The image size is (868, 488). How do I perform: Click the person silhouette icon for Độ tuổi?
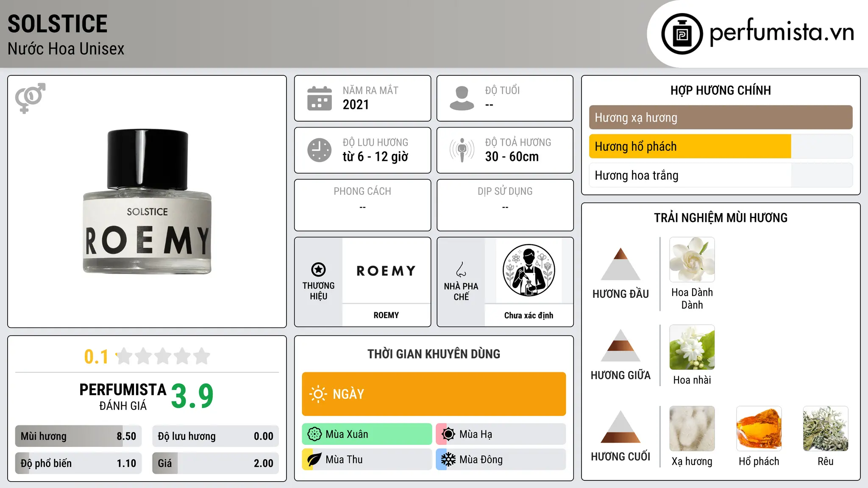[462, 98]
